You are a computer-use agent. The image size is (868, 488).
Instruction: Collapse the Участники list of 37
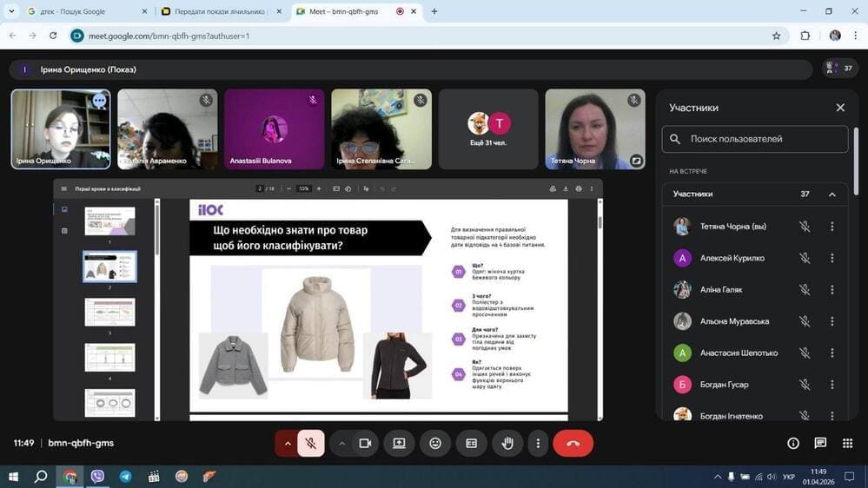[832, 195]
